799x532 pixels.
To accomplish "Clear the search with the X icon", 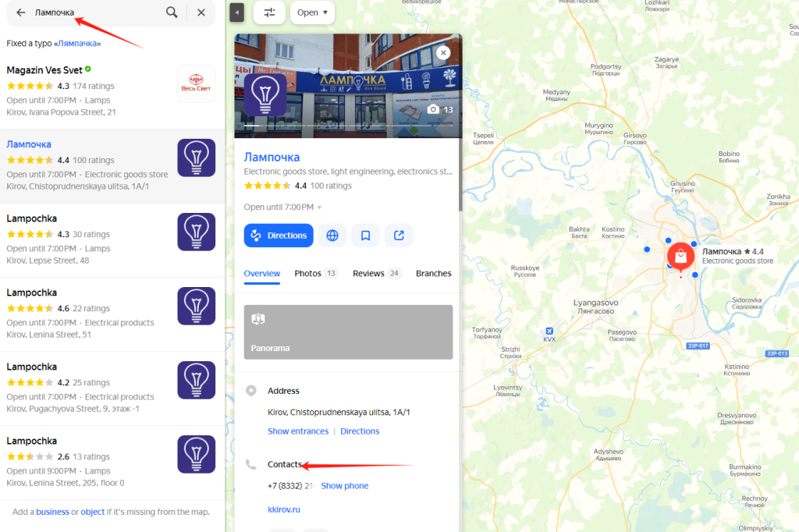I will [201, 12].
